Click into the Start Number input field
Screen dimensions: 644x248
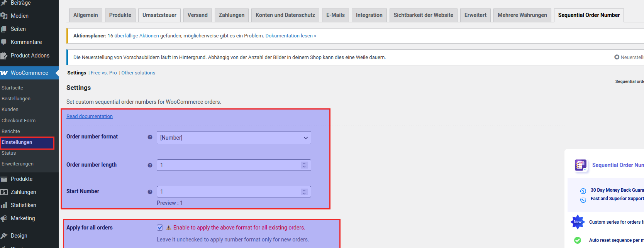tap(228, 192)
